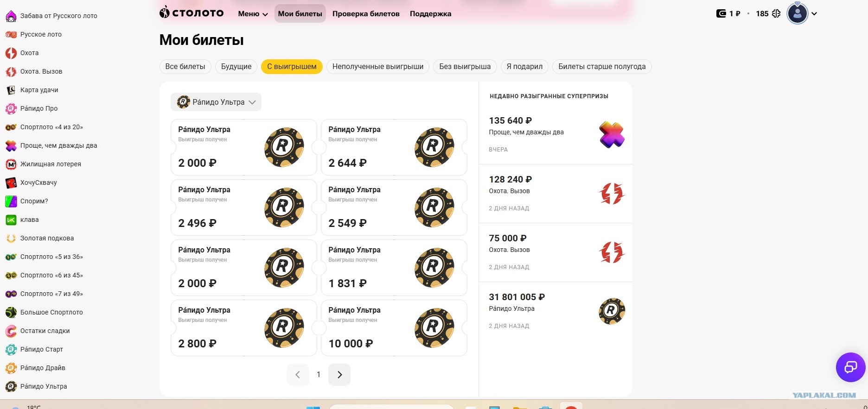Launch the support chat bubble button

(x=850, y=367)
